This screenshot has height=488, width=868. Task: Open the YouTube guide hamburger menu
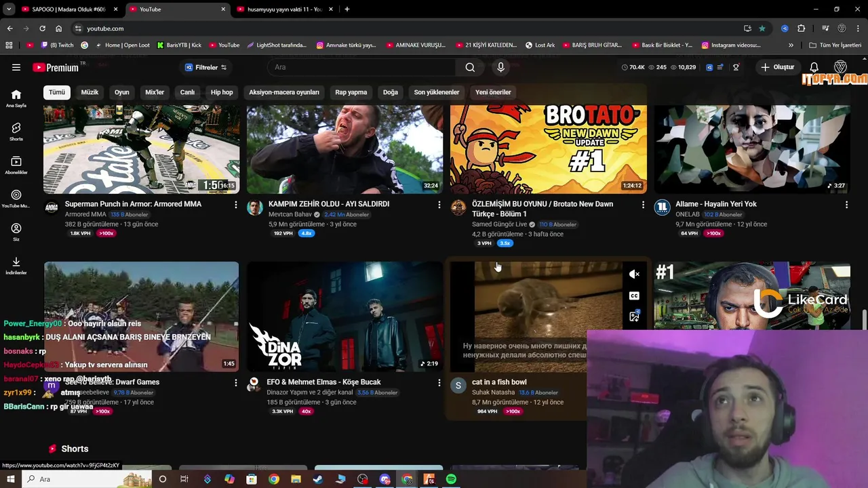[16, 67]
